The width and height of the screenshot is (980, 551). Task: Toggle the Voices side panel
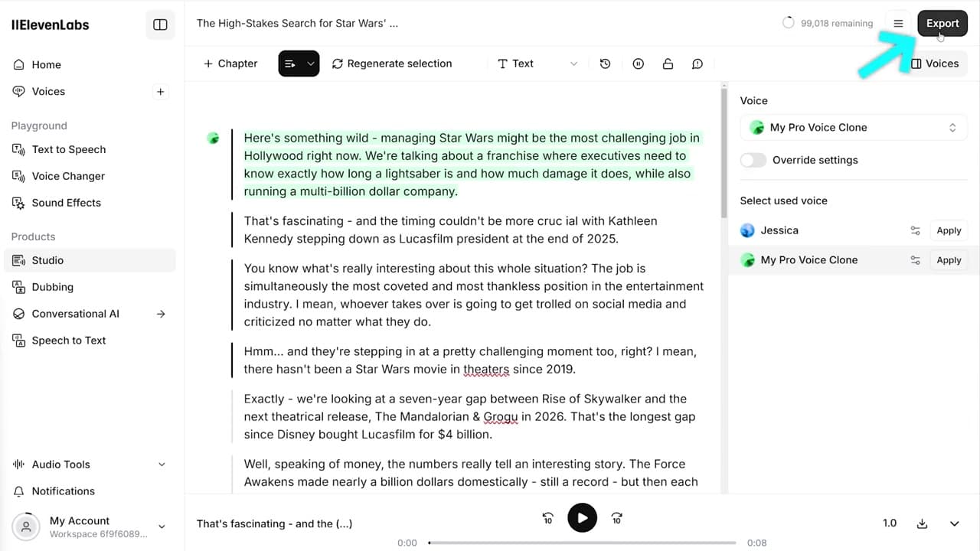tap(935, 64)
